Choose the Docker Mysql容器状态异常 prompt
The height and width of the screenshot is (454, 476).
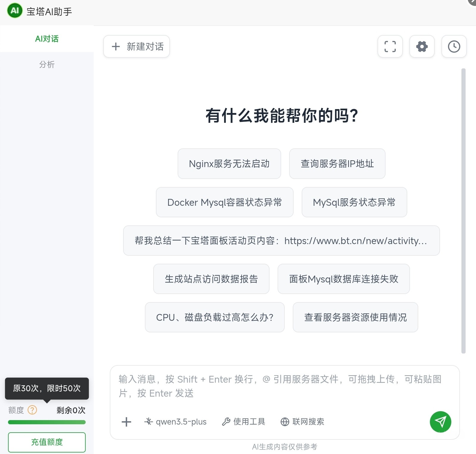(x=225, y=202)
